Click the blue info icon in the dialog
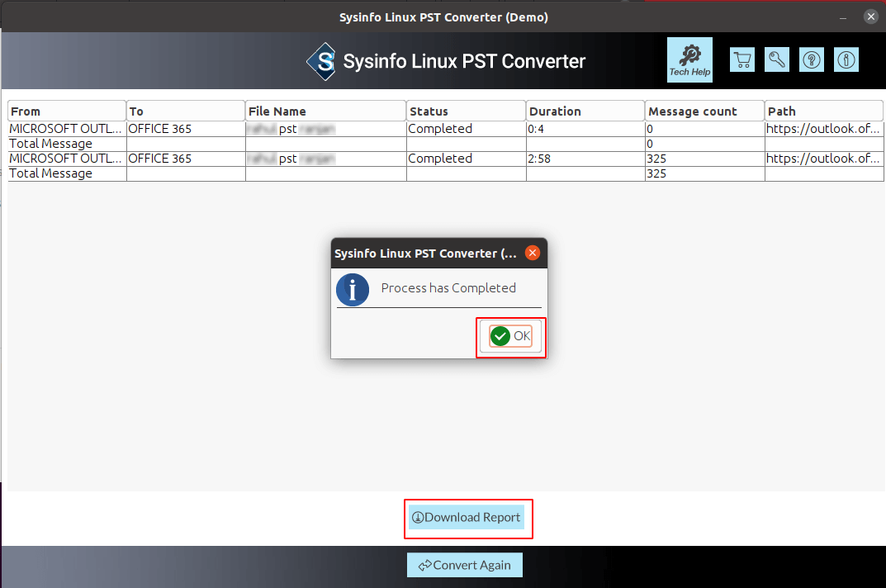 click(353, 290)
